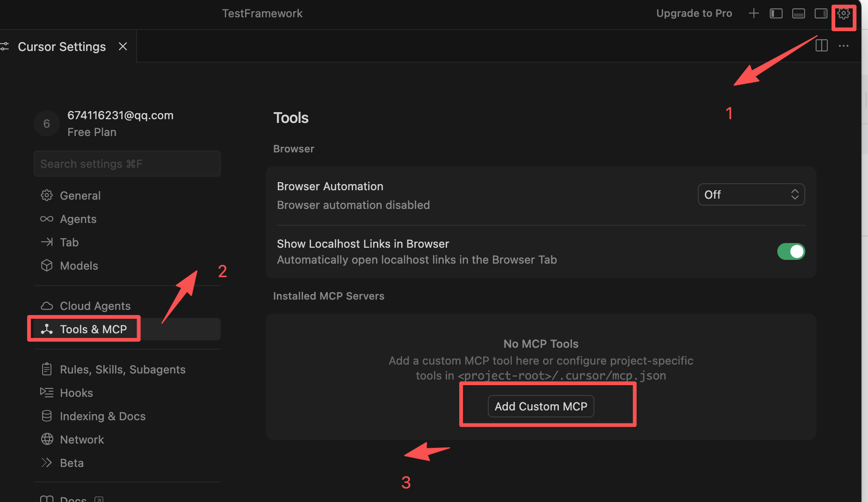Click the plus icon in title bar
868x502 pixels.
[754, 14]
